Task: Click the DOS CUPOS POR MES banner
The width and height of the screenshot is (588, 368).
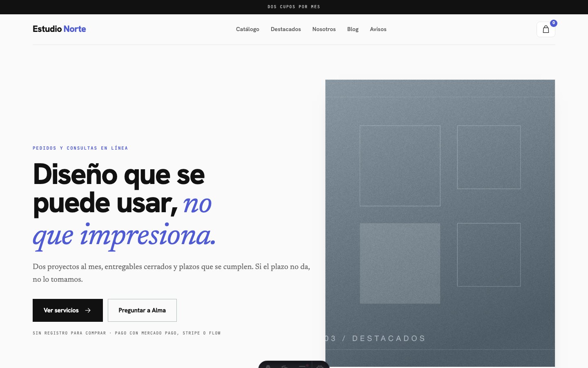Action: click(x=294, y=7)
